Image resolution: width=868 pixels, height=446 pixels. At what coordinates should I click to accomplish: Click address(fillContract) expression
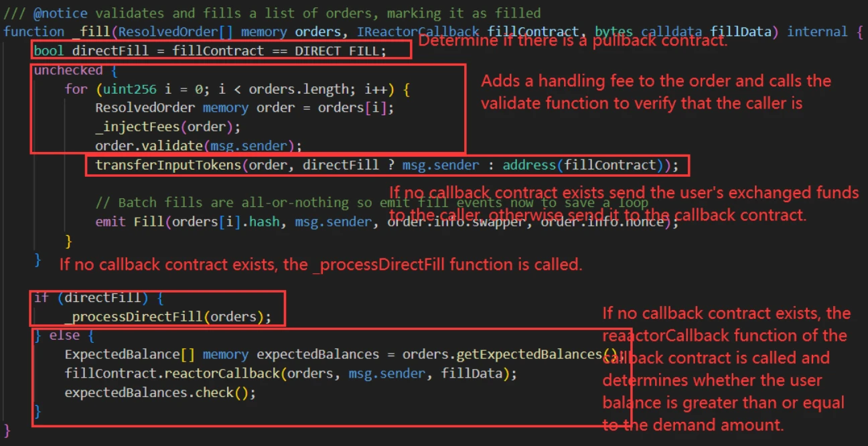coord(584,165)
